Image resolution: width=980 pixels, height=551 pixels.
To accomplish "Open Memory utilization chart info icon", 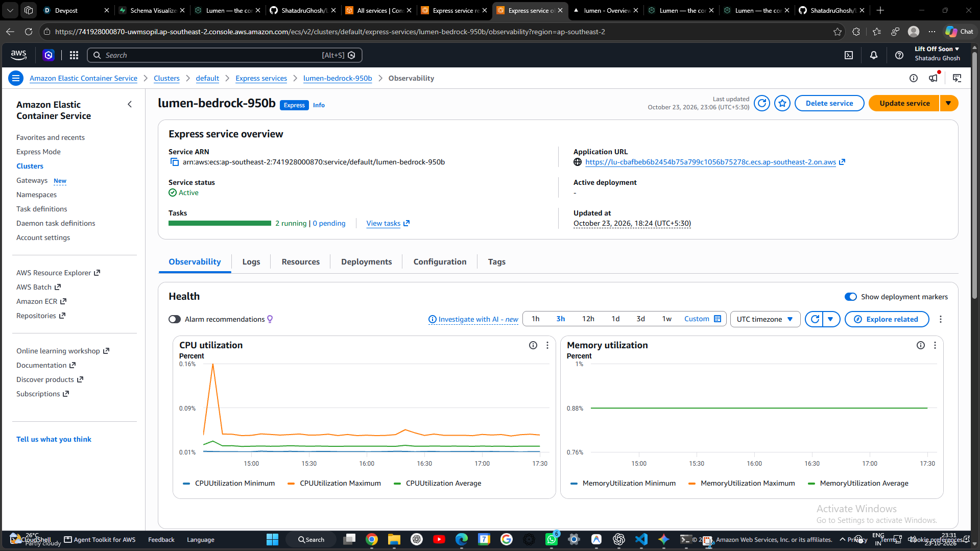I will [921, 345].
